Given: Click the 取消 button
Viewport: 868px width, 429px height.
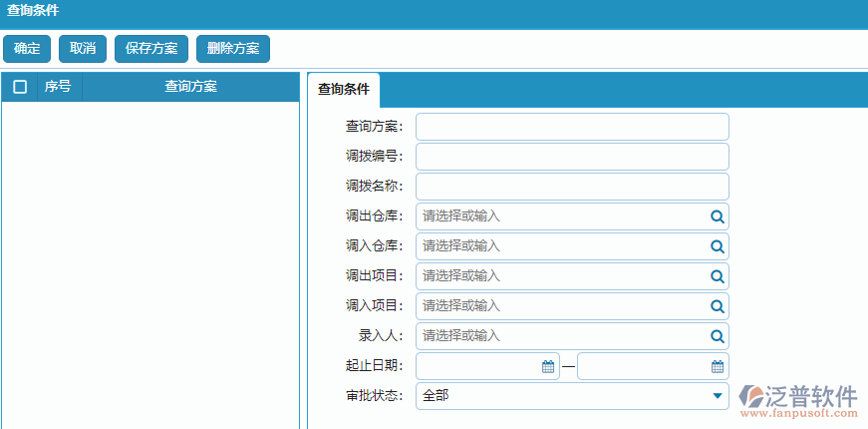Looking at the screenshot, I should click(x=83, y=49).
